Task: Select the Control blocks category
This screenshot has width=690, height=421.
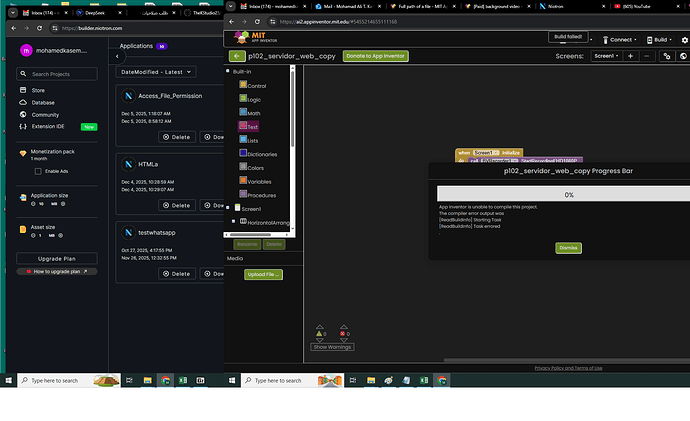Action: click(255, 85)
